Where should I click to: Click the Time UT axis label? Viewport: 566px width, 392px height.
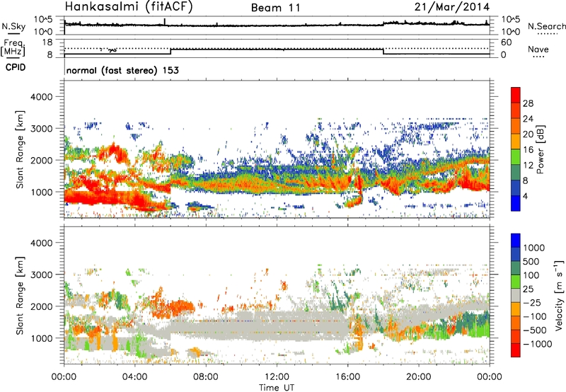click(x=277, y=388)
